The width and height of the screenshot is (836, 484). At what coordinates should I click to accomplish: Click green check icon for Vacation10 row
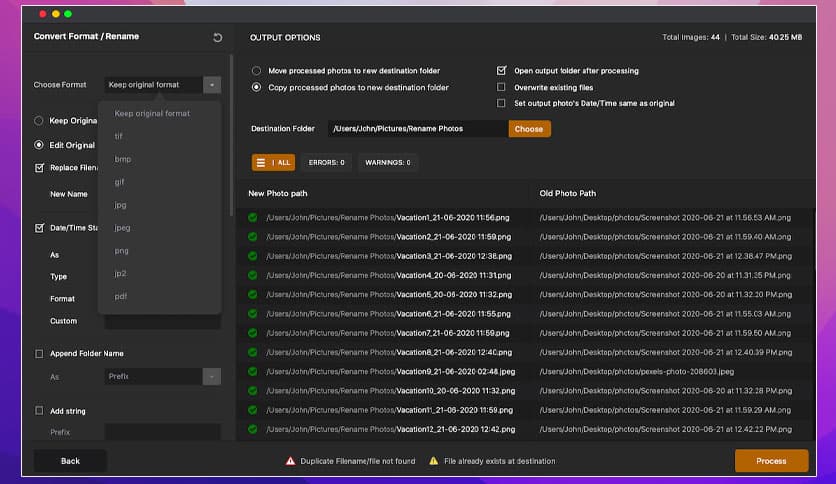253,391
